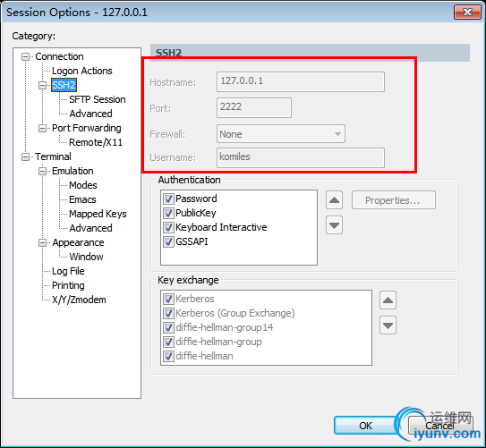Image resolution: width=486 pixels, height=448 pixels.
Task: Toggle the Kerberos key exchange checkbox
Action: (168, 299)
